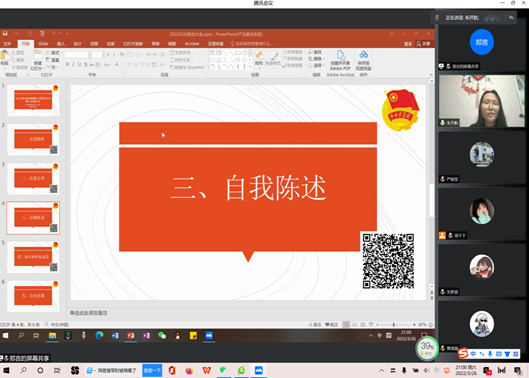The image size is (529, 378).
Task: Click the Sign in button in PowerPoint
Action: coord(408,44)
